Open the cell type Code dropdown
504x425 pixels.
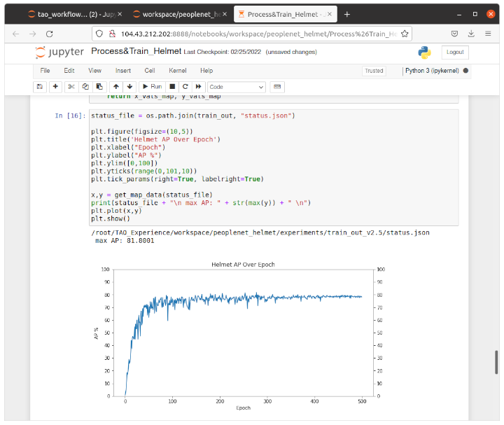[x=236, y=87]
